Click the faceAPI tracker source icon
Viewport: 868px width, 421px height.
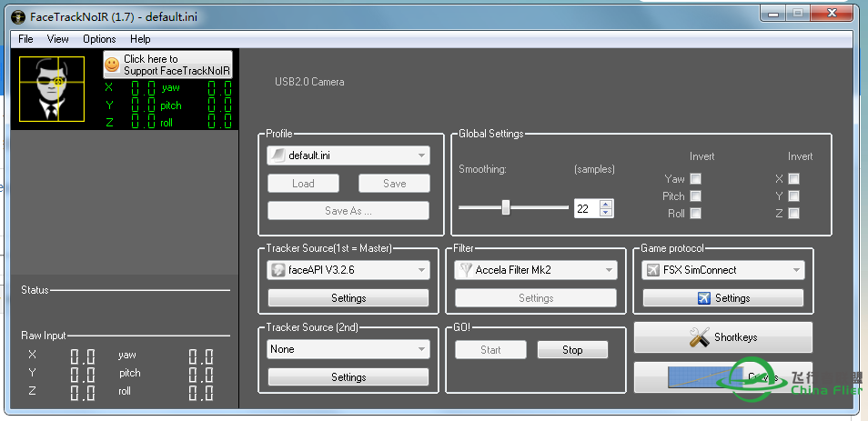click(278, 270)
